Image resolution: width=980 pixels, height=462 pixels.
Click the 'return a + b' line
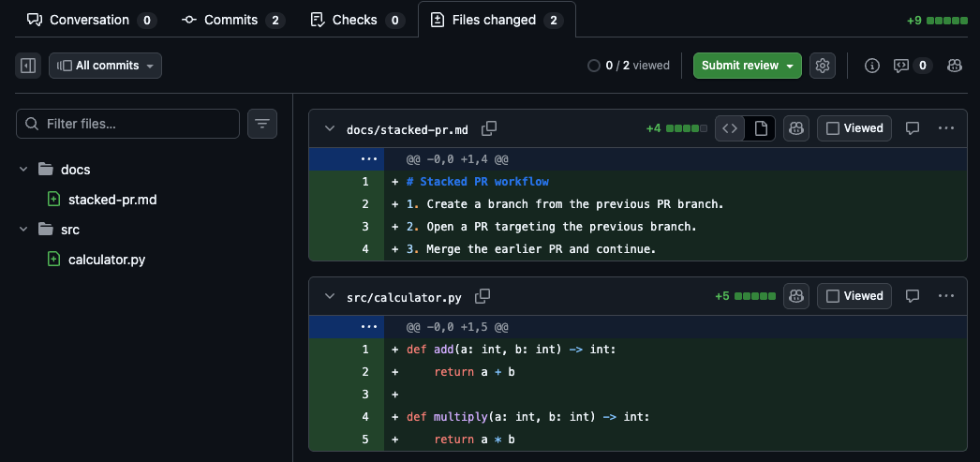pyautogui.click(x=474, y=372)
